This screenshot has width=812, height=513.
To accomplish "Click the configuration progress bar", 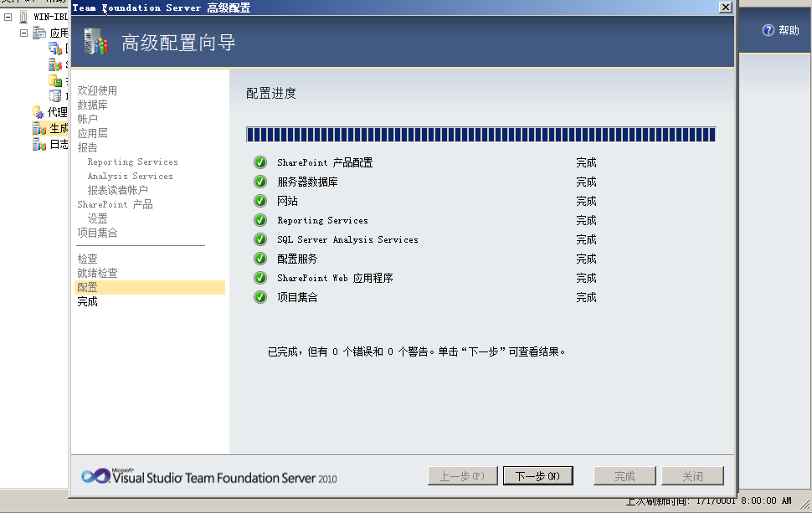I will (x=481, y=135).
